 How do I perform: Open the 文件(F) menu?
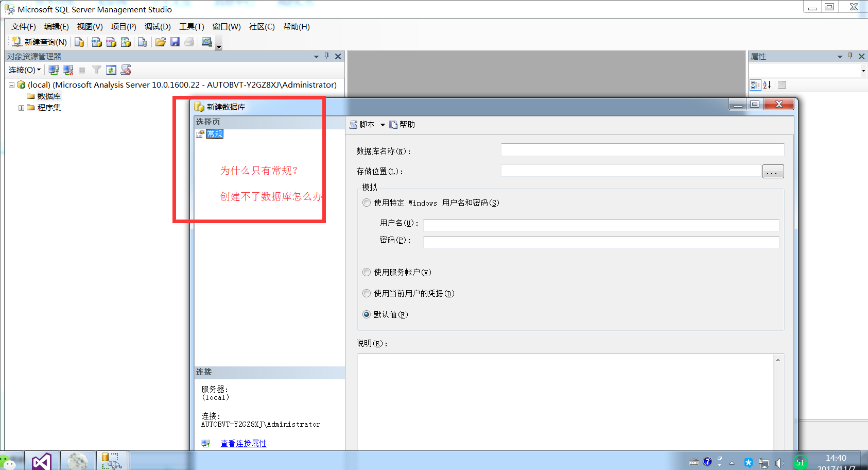pos(24,27)
